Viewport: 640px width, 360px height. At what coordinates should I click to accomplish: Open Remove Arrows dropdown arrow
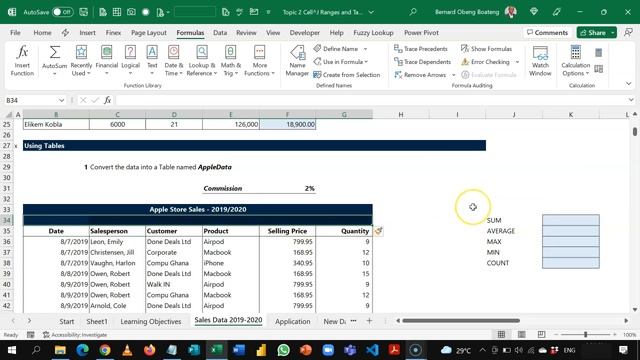(453, 75)
